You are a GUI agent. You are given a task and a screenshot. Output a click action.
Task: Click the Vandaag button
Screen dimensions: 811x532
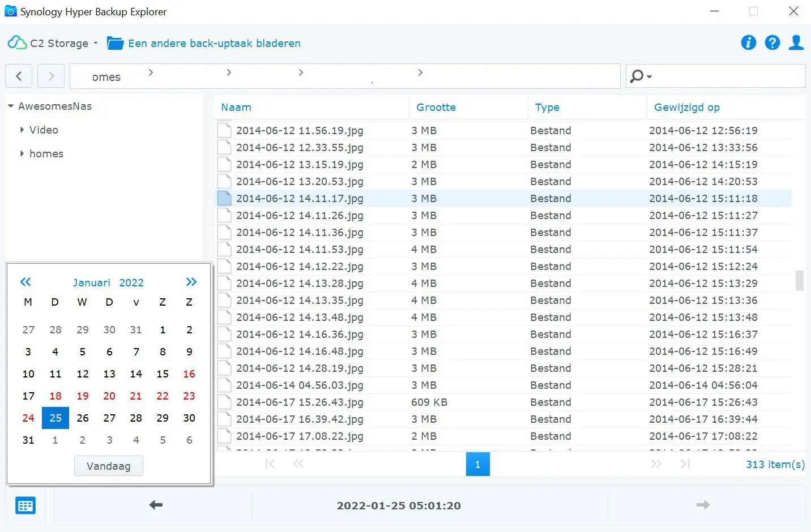point(108,466)
